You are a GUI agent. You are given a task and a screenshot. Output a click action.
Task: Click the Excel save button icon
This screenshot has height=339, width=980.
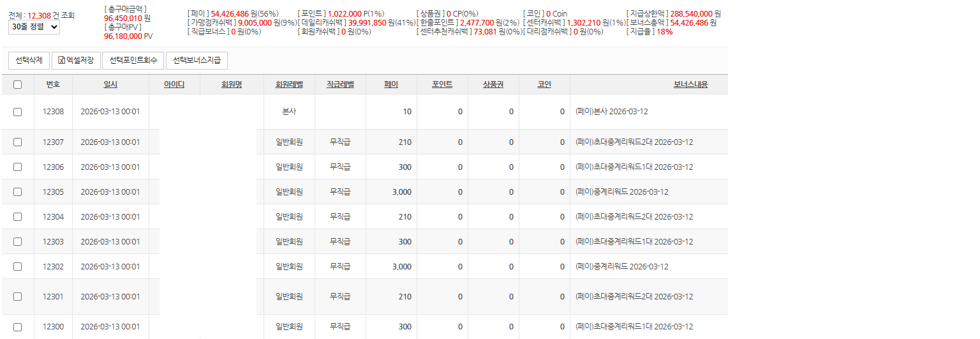coord(61,61)
